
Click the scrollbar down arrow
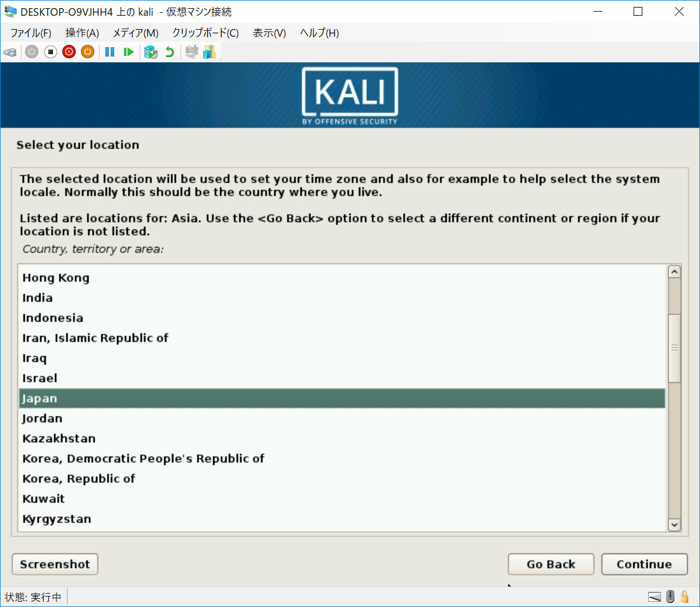tap(674, 525)
